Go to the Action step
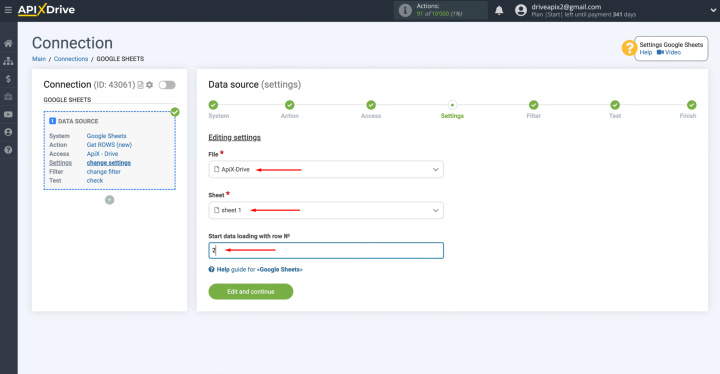720x374 pixels. pyautogui.click(x=289, y=105)
